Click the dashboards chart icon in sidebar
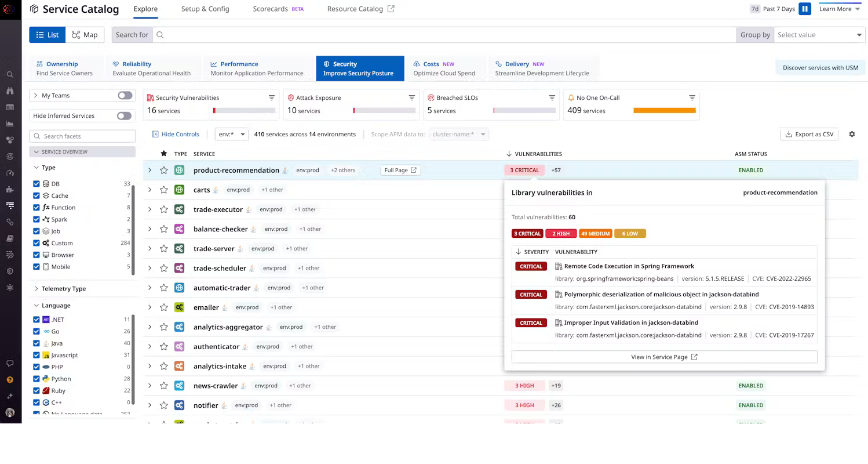868x464 pixels. coord(10,124)
